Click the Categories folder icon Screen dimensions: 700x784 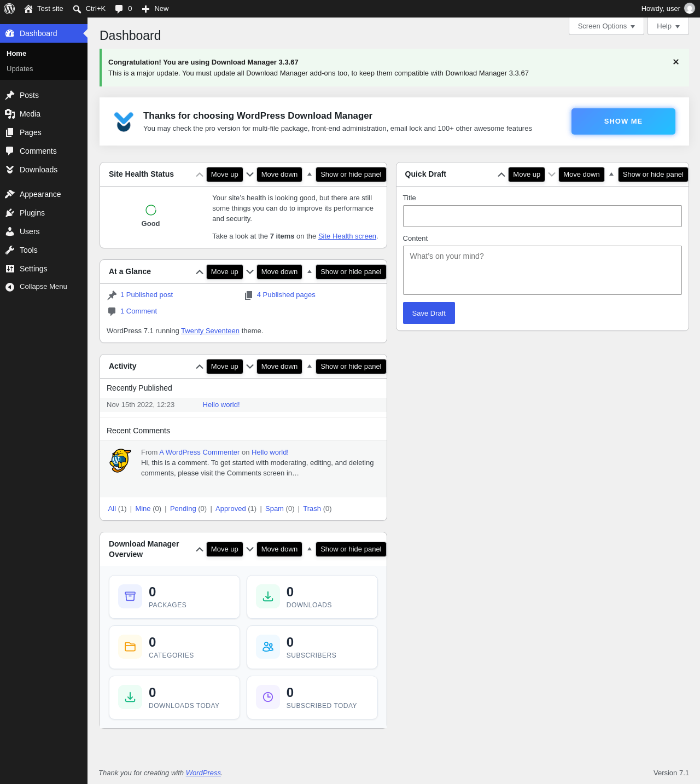pos(130,647)
